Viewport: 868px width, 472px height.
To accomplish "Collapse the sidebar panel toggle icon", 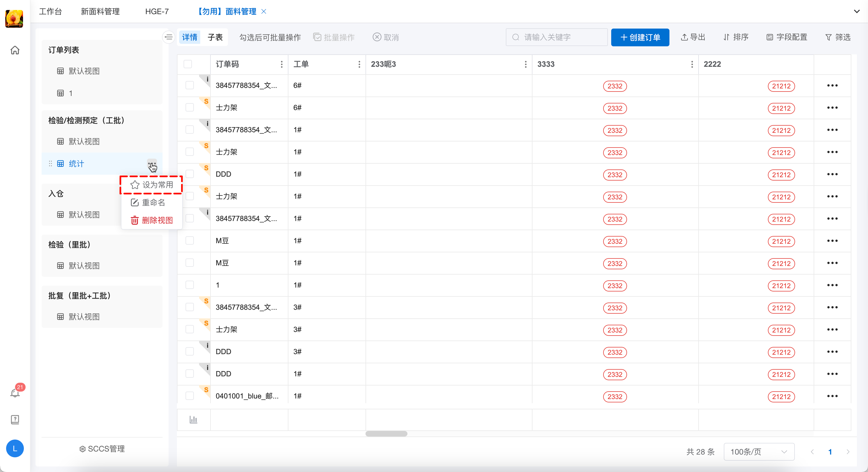I will pyautogui.click(x=169, y=37).
